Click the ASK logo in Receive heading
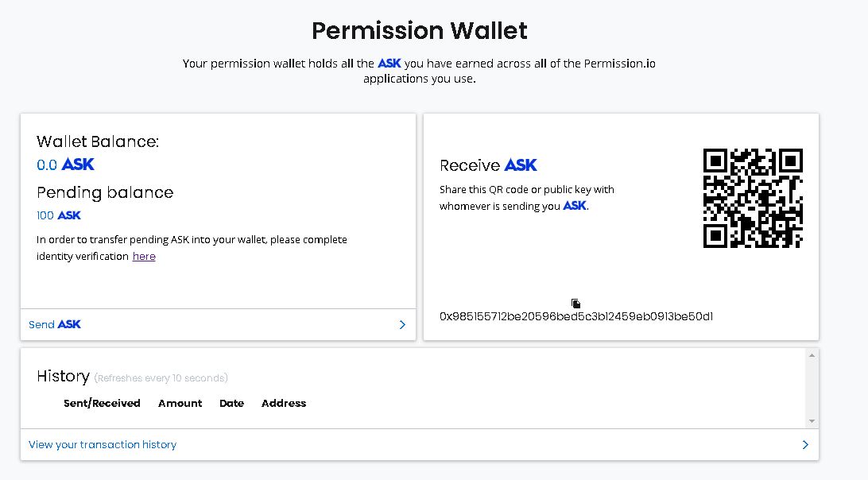This screenshot has width=868, height=480. click(521, 165)
